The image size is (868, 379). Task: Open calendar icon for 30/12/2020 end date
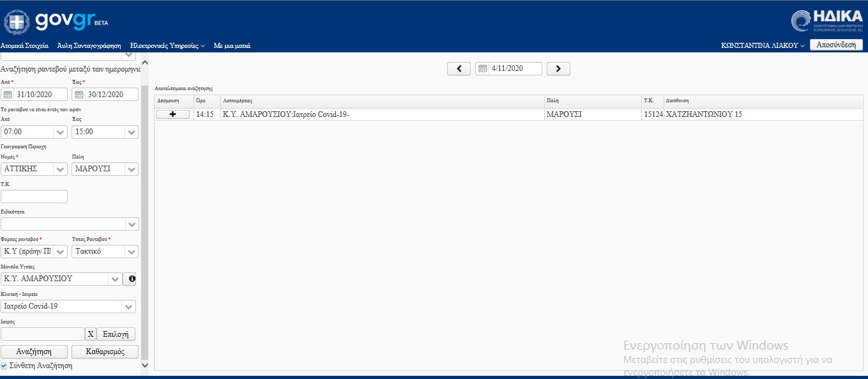coord(79,95)
